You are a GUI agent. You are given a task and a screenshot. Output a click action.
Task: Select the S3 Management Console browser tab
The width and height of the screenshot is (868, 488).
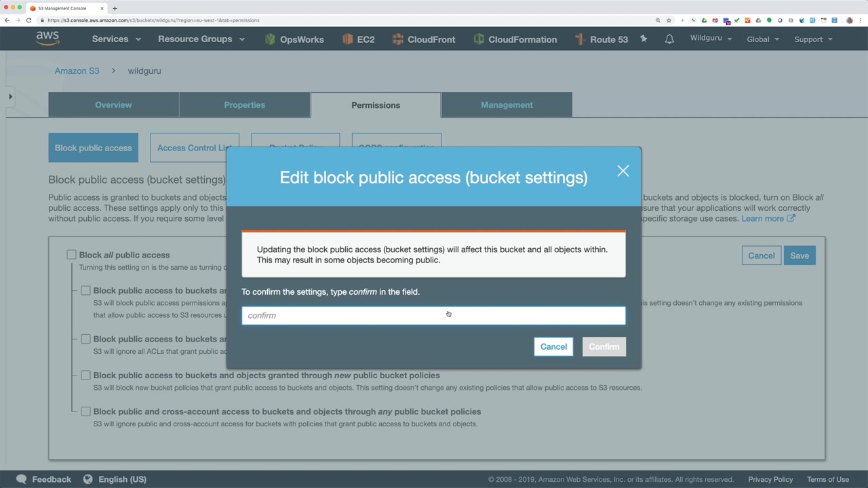click(66, 8)
